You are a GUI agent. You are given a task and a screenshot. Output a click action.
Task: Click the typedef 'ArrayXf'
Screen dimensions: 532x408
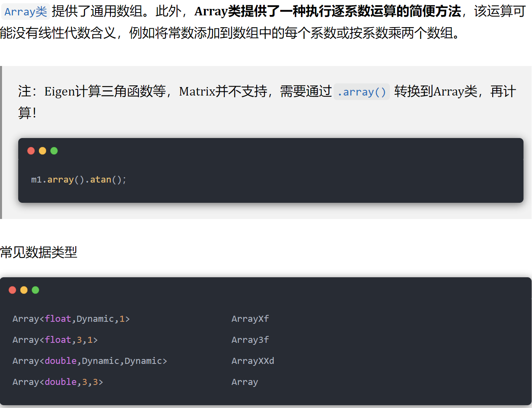point(250,319)
